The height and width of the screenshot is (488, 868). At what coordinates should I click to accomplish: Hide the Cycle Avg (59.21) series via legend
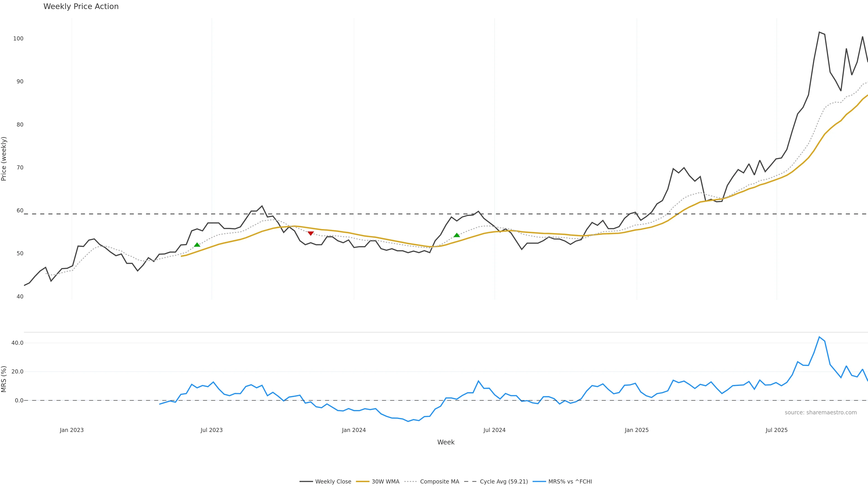(503, 482)
